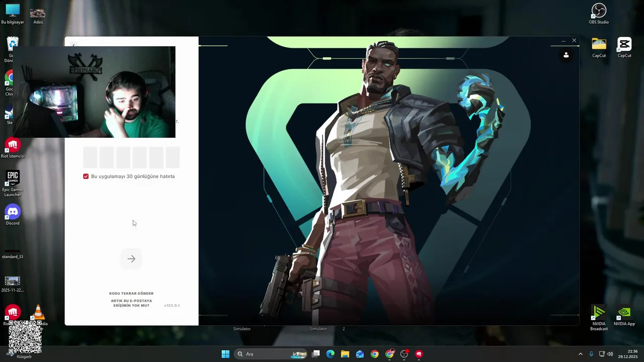
Task: Select the VLC media player cone icon
Action: [38, 313]
